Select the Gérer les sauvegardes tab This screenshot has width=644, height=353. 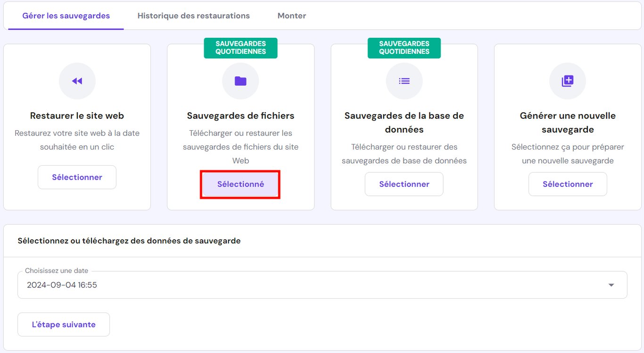pos(65,16)
